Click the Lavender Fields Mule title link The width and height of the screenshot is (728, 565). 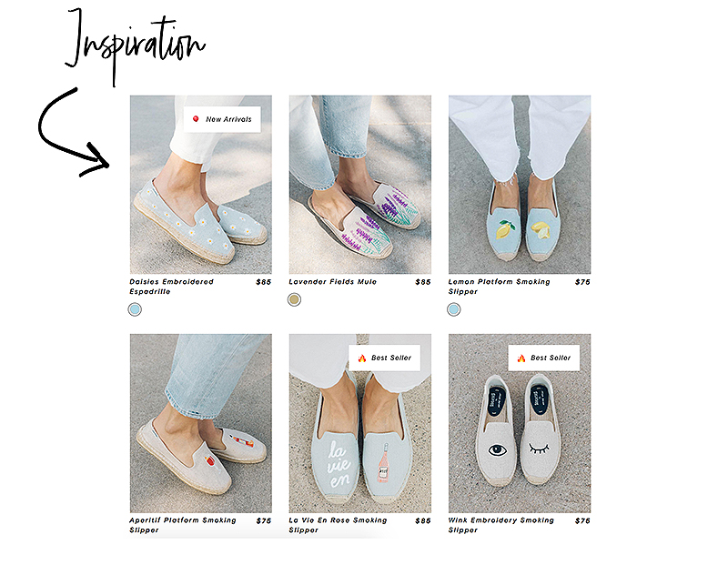332,282
